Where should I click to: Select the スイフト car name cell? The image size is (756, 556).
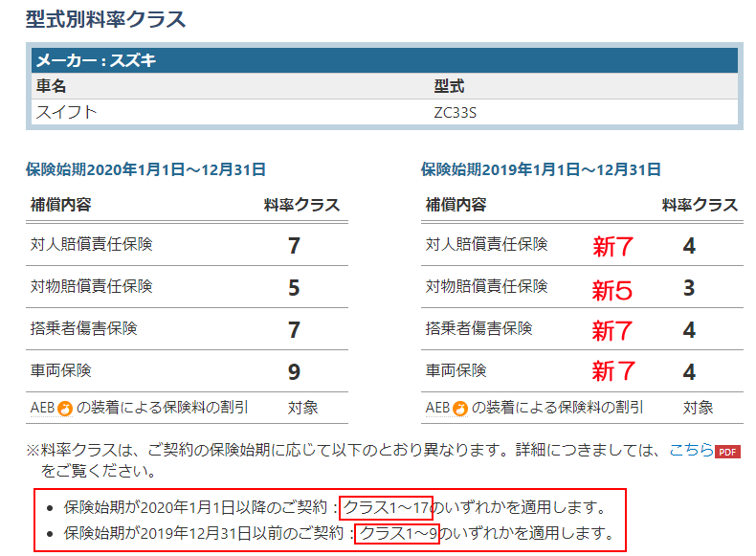point(66,112)
